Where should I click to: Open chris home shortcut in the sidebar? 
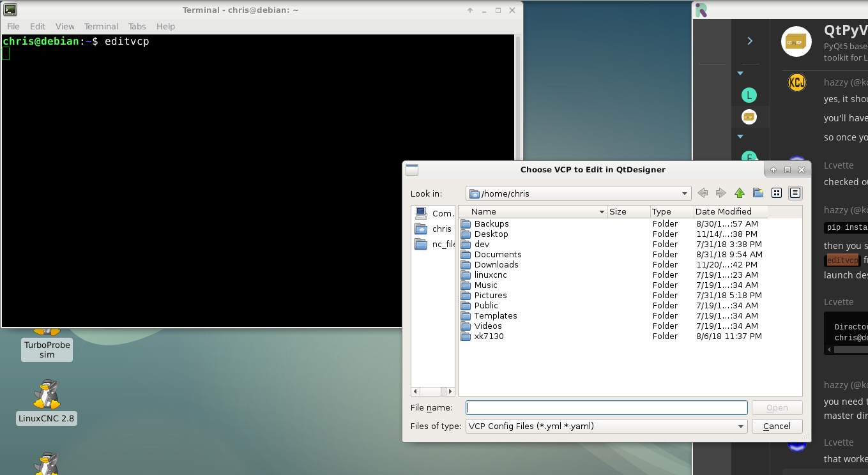point(434,229)
